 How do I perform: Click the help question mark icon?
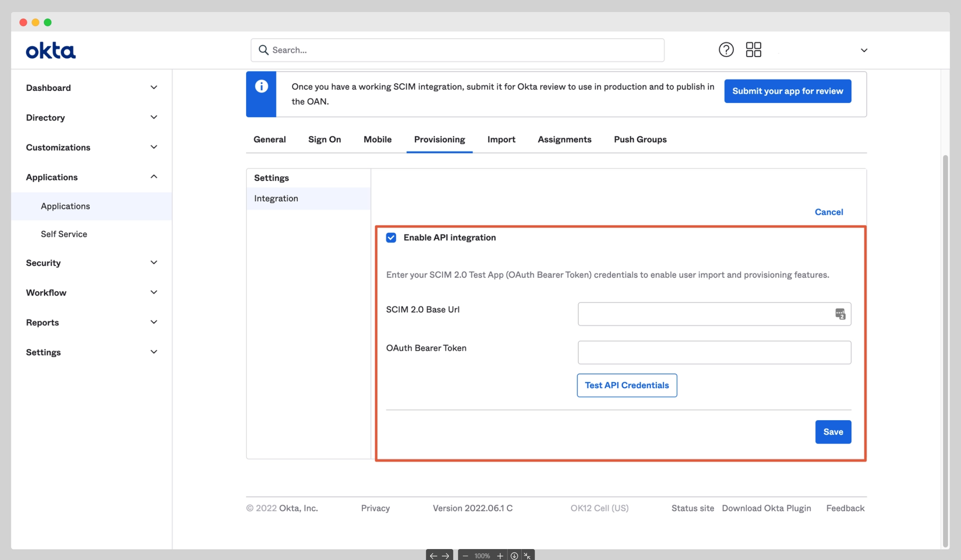[726, 50]
